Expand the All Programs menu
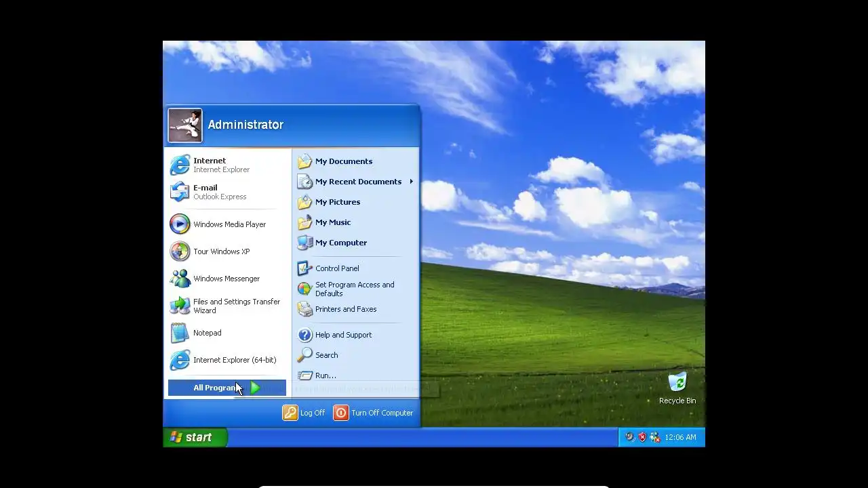The height and width of the screenshot is (488, 868). tap(226, 388)
